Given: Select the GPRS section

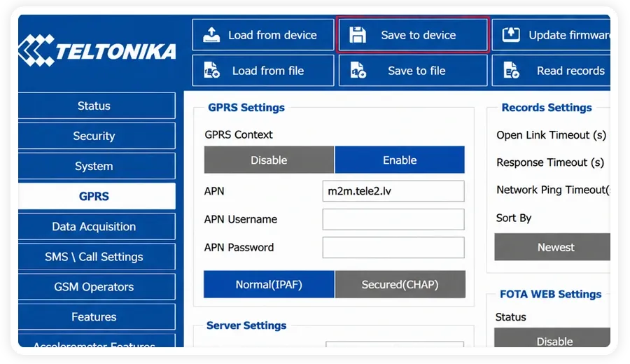Looking at the screenshot, I should [x=97, y=196].
